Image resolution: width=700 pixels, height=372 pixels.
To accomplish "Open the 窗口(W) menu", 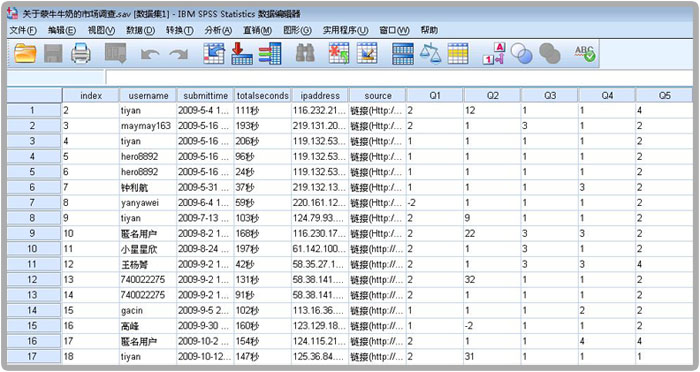I will pos(394,30).
